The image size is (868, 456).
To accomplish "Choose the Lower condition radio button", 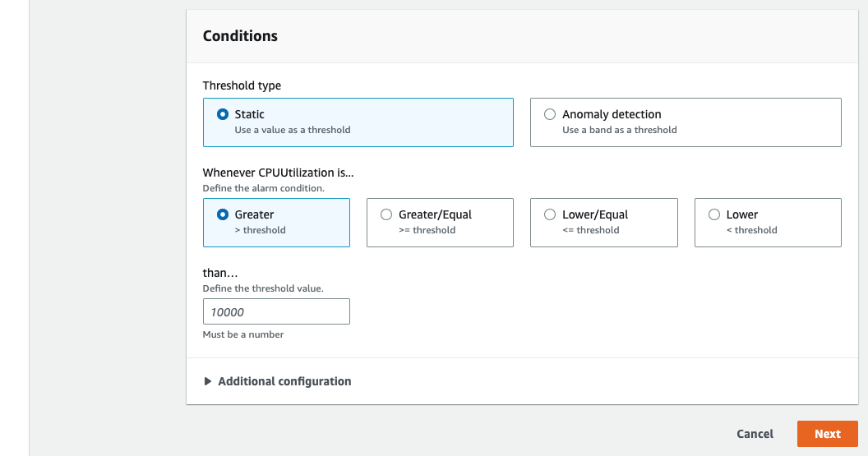I will [x=714, y=214].
